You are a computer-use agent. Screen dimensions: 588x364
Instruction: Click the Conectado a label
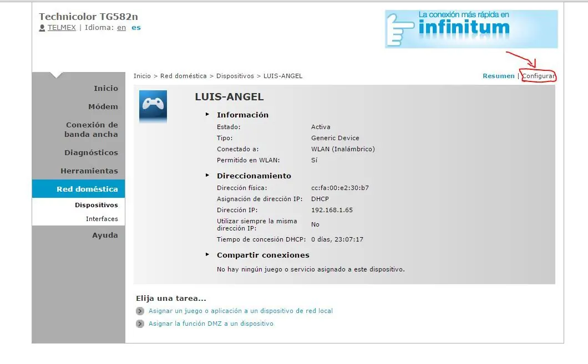coord(238,149)
